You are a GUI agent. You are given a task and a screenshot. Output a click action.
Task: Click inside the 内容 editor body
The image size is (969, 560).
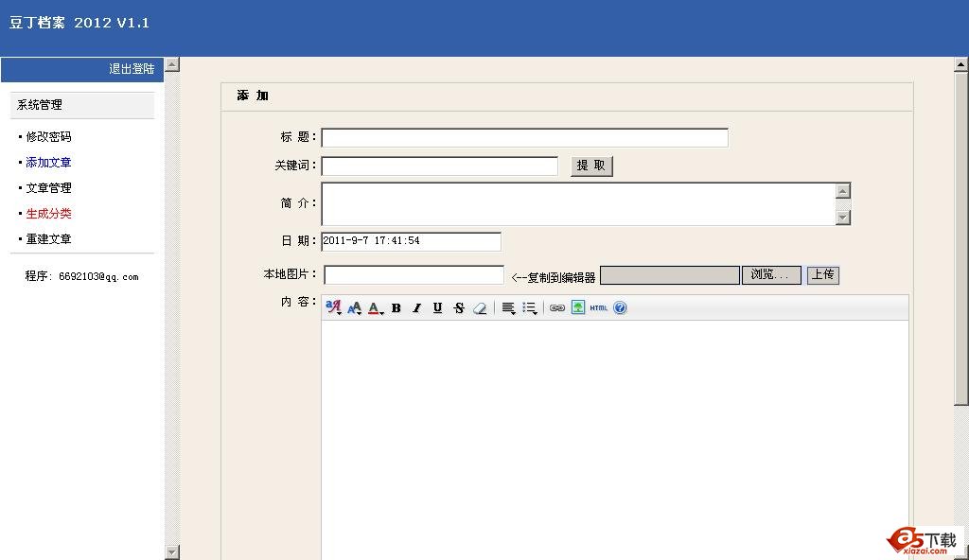point(615,439)
